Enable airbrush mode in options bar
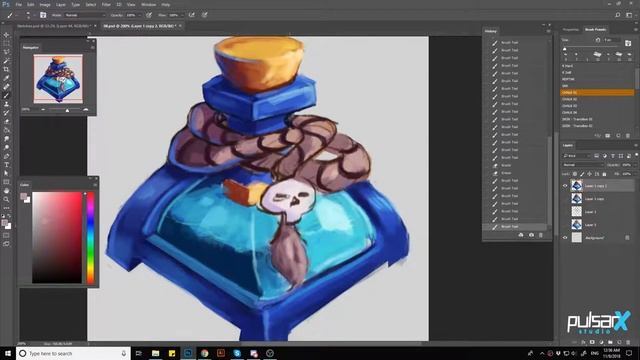640x360 pixels. [x=191, y=15]
